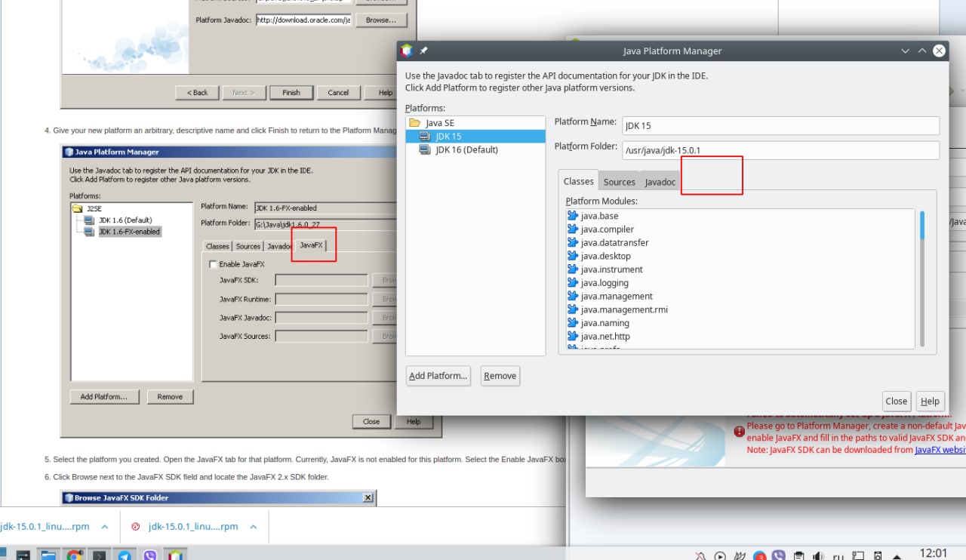Click the java.instrument module icon
966x560 pixels.
[x=573, y=269]
